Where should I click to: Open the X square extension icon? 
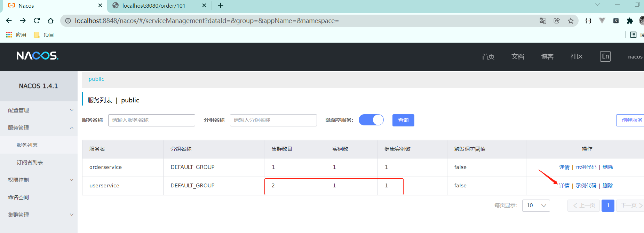pos(616,21)
